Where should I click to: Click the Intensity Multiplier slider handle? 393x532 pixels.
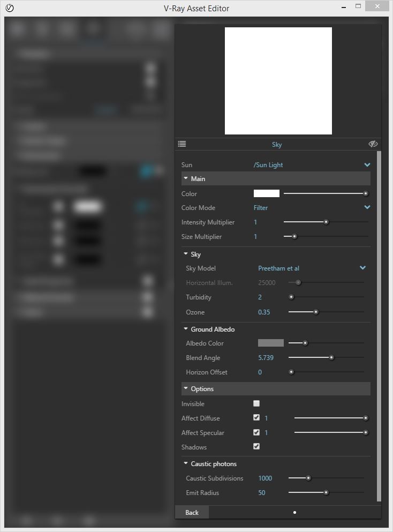click(x=326, y=222)
